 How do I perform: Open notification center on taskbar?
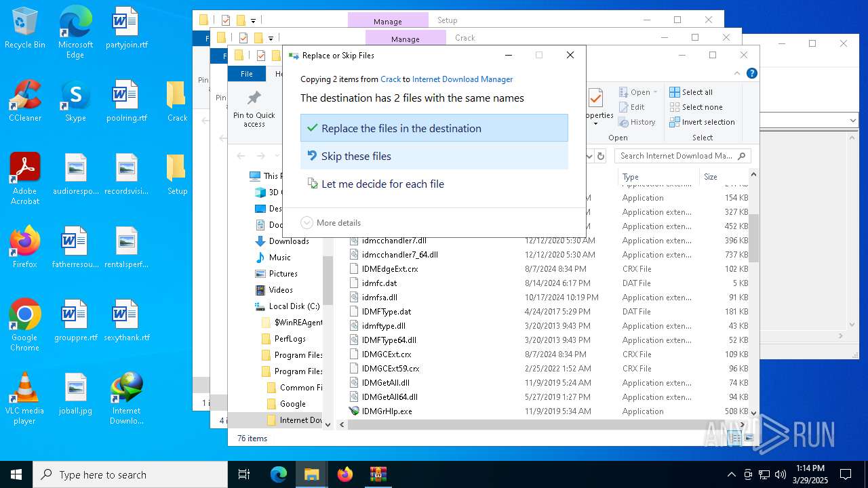click(846, 474)
